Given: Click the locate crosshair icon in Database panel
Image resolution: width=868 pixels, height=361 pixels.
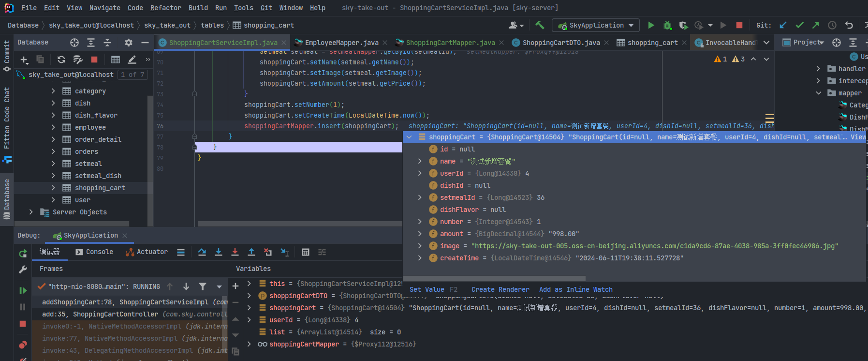Looking at the screenshot, I should pyautogui.click(x=74, y=43).
